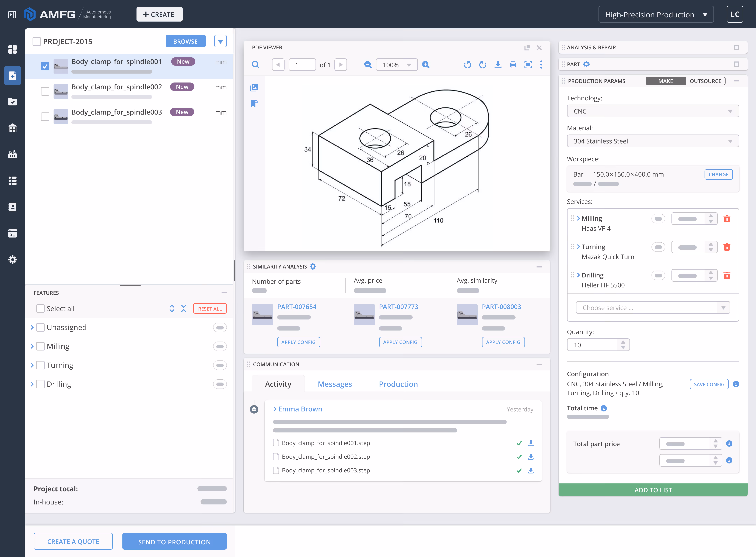Screen dimensions: 756x557
Task: Open Similarity Analysis gear settings
Action: tap(313, 266)
